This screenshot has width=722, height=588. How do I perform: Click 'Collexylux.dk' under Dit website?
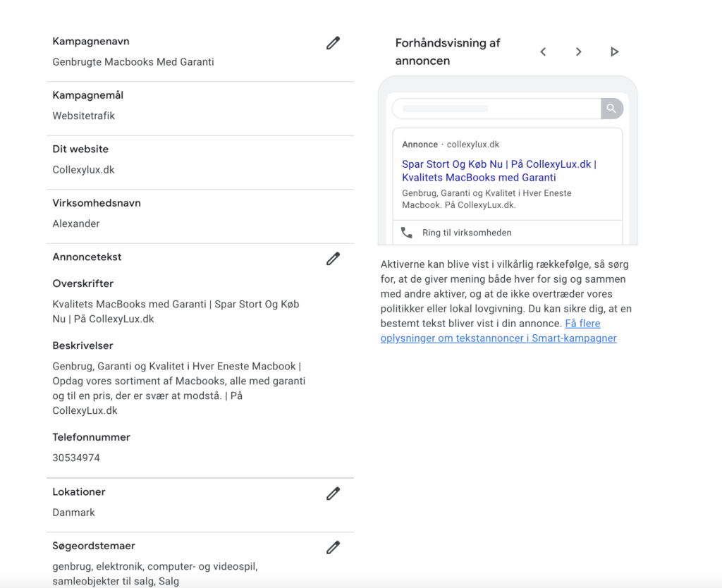pos(83,170)
